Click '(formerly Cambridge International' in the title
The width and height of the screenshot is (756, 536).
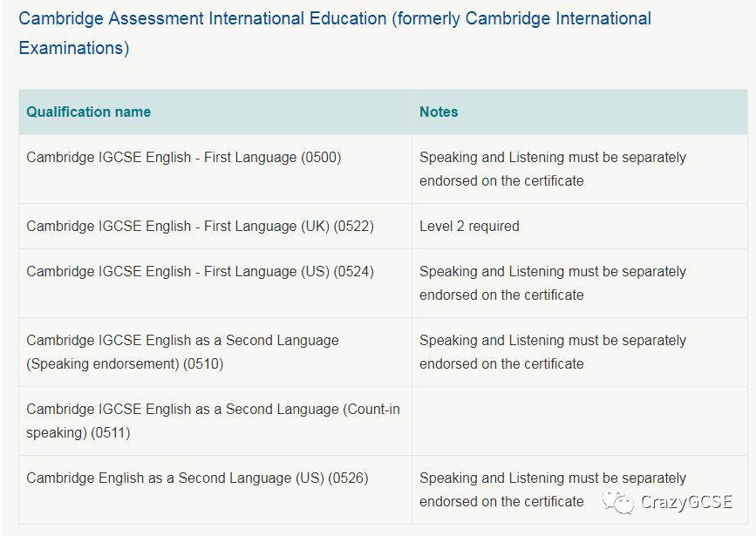pos(521,19)
